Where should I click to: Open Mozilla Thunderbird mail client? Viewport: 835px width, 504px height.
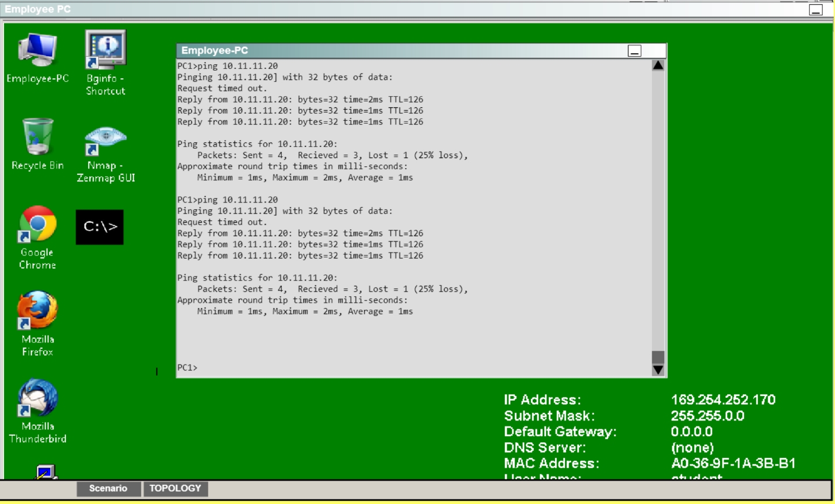click(x=37, y=399)
